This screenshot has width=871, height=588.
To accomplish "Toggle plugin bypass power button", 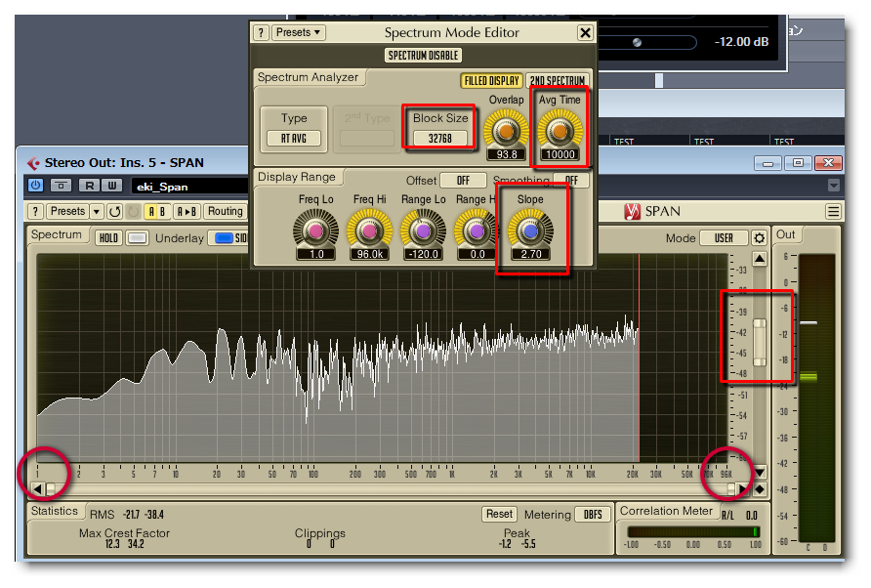I will (x=35, y=185).
